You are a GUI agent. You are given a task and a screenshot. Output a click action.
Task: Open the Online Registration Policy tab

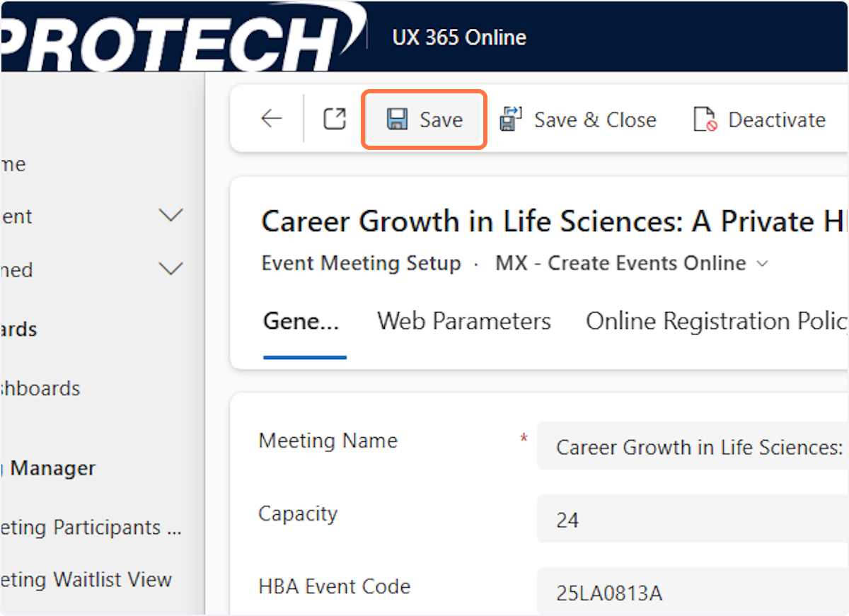tap(716, 322)
